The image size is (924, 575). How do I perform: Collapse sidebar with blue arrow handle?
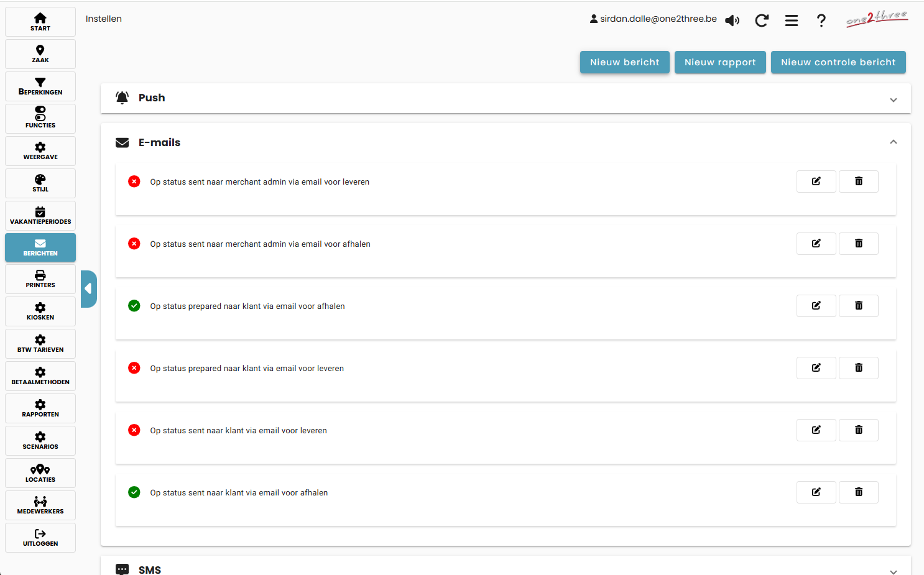tap(88, 288)
